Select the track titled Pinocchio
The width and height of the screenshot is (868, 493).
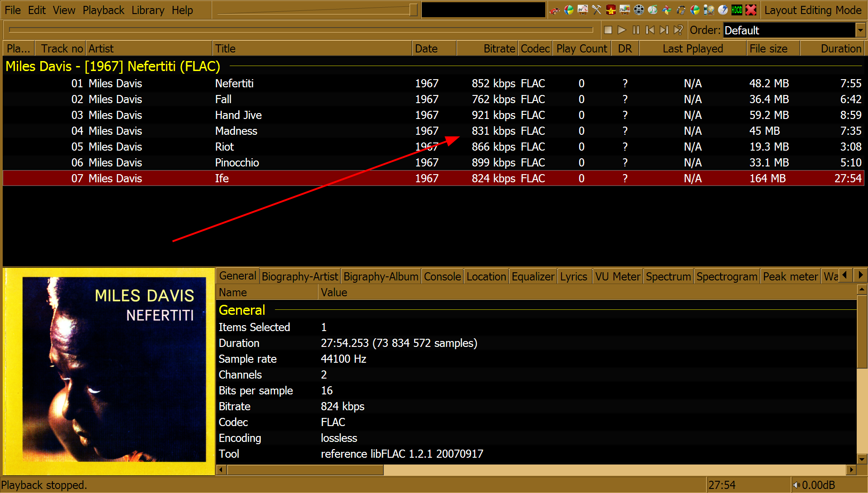pos(434,162)
